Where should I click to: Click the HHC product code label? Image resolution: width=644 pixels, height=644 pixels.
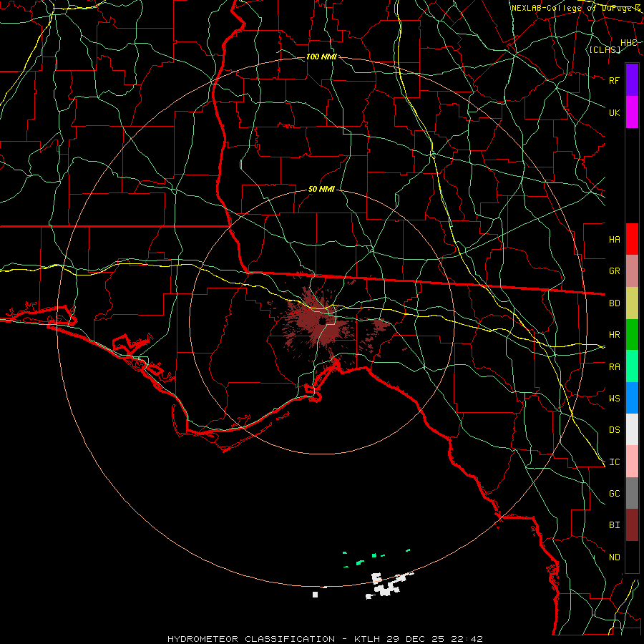628,43
